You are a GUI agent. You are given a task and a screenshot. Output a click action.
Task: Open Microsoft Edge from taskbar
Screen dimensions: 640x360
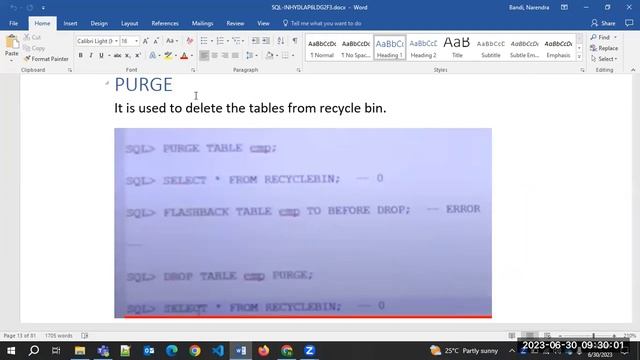[x=172, y=351]
